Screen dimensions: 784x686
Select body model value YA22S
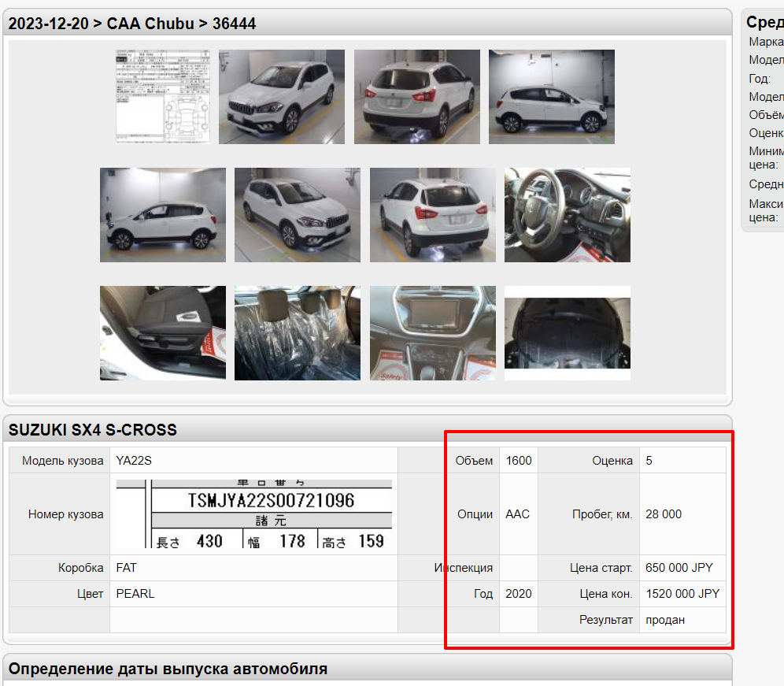[134, 460]
